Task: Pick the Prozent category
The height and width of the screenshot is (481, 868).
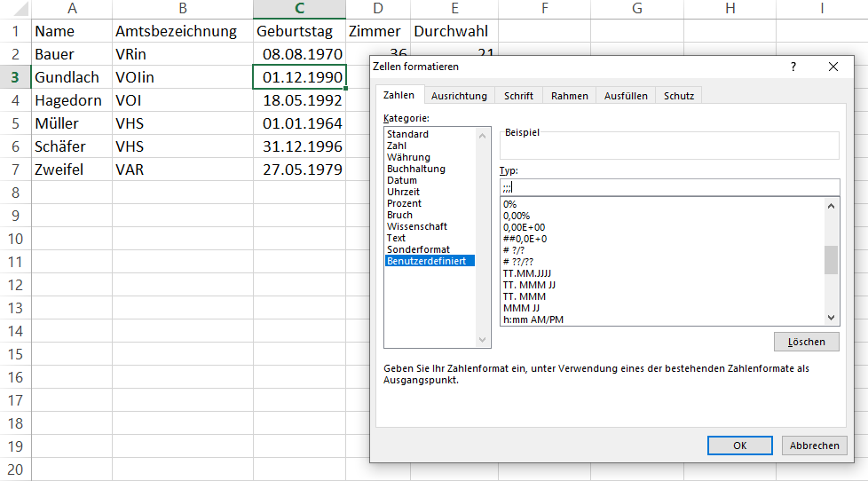Action: tap(405, 203)
